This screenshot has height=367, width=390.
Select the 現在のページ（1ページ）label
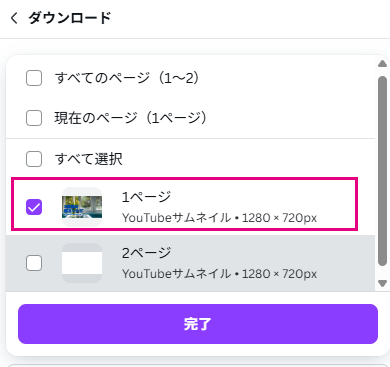pyautogui.click(x=131, y=118)
